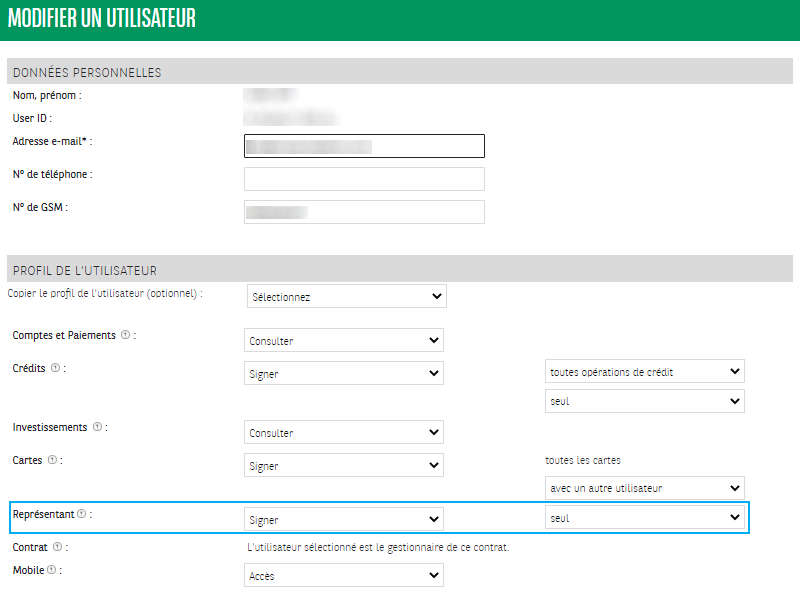Open the Mobile Accès dropdown
Viewport: 800px width, 596px height.
click(x=343, y=576)
